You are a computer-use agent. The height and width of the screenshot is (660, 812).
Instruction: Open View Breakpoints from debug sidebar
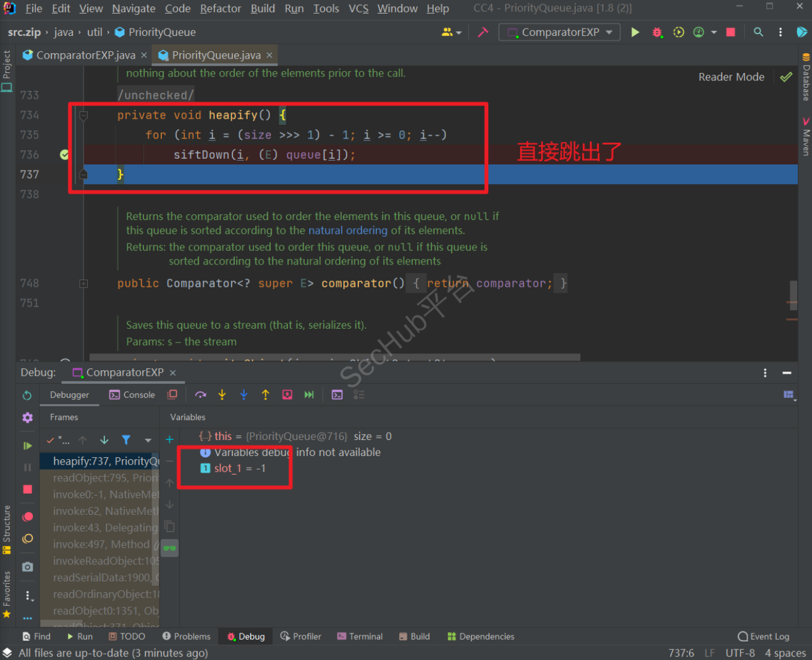[28, 517]
